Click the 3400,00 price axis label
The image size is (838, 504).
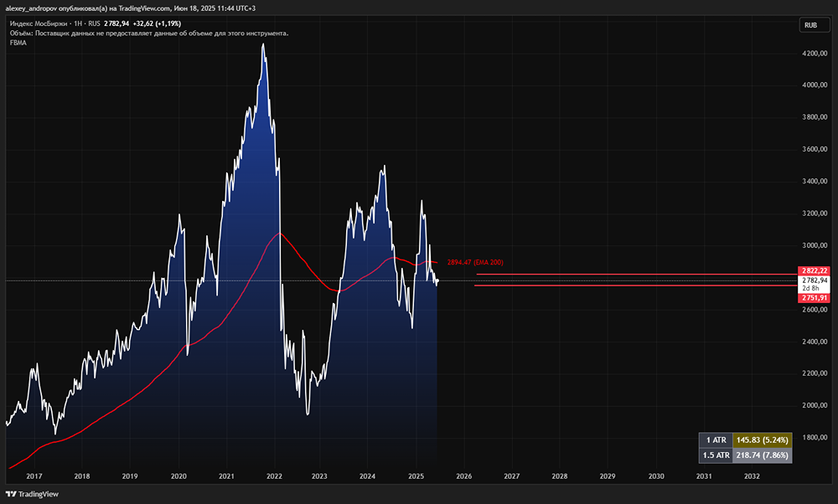click(x=815, y=182)
